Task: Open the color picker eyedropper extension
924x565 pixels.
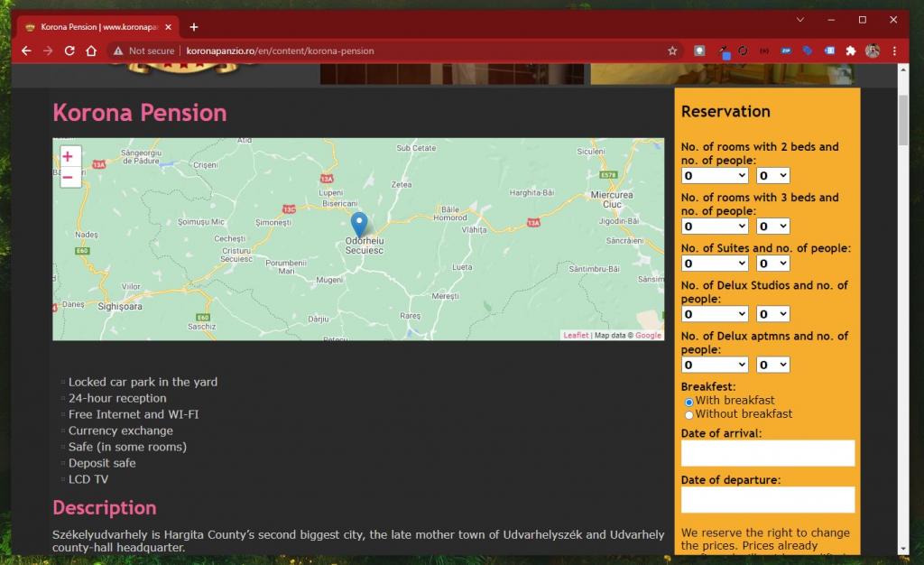Action: [723, 51]
